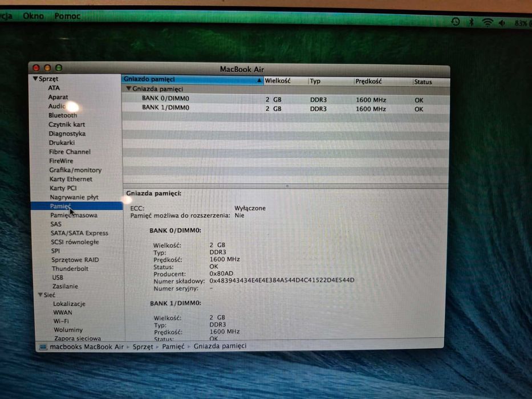Select Thunderbolt entry
The image size is (532, 399).
tap(70, 268)
